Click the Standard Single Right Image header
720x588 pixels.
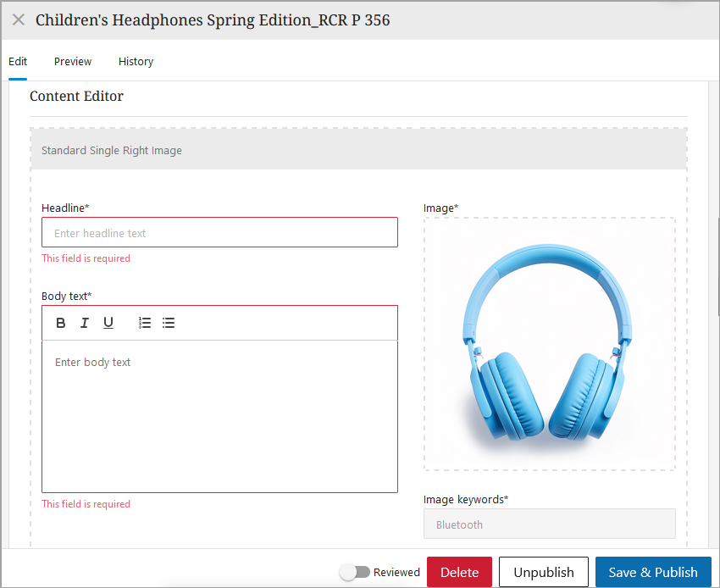(x=358, y=151)
